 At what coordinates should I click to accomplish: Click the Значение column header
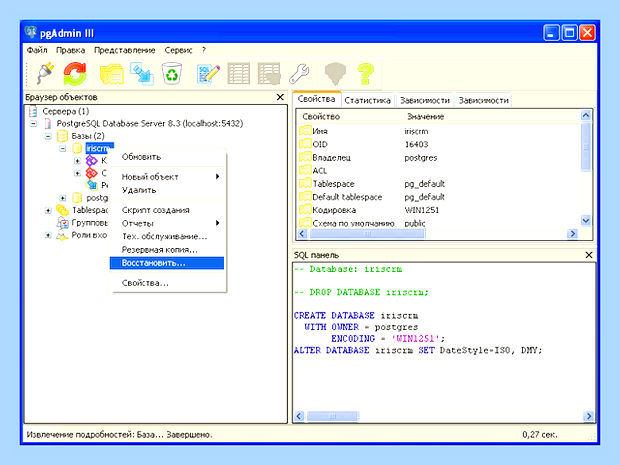(425, 117)
